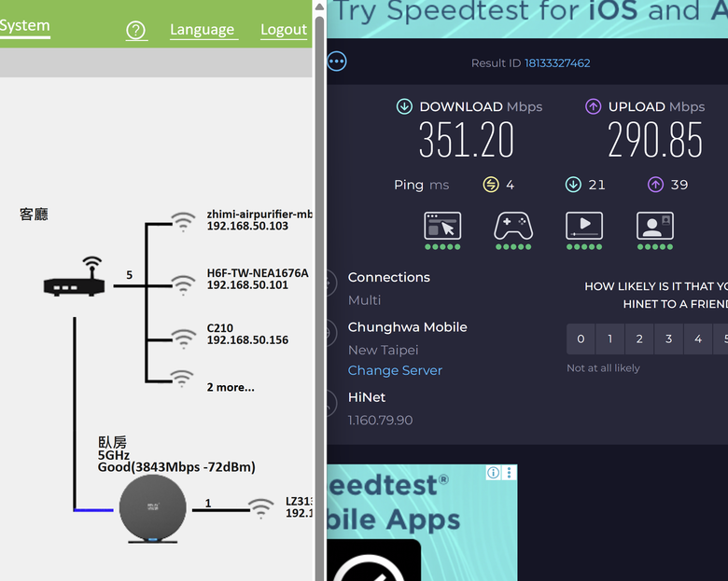Click the client count 5 on main router
This screenshot has width=728, height=581.
(x=130, y=275)
